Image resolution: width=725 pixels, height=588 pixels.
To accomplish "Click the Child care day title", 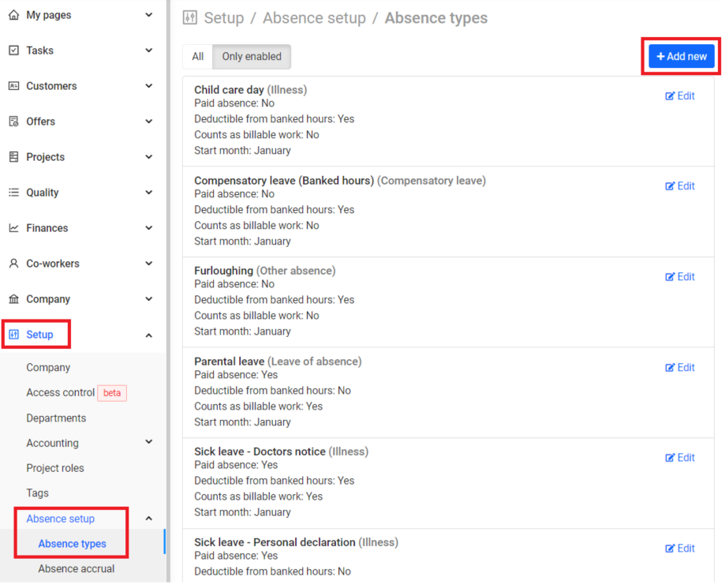I will coord(229,90).
